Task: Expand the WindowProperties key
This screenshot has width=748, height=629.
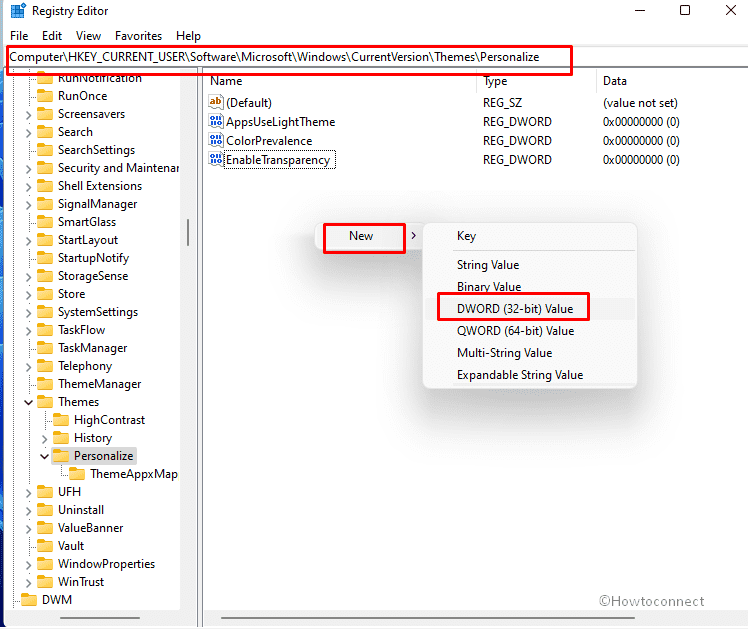Action: click(28, 565)
